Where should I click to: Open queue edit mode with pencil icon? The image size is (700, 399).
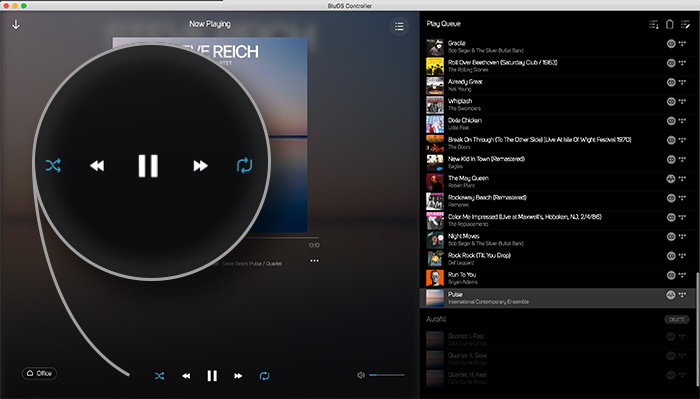pos(685,24)
